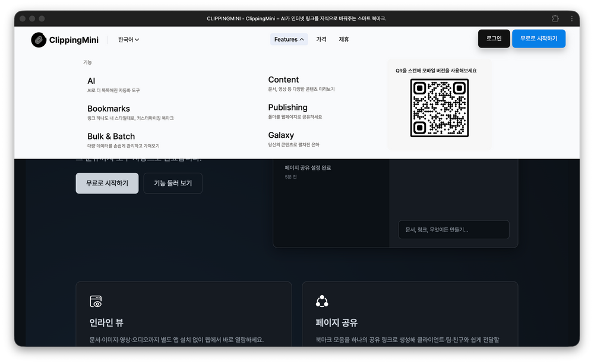Open the AI feature link
Viewport: 594px width, 364px height.
91,81
